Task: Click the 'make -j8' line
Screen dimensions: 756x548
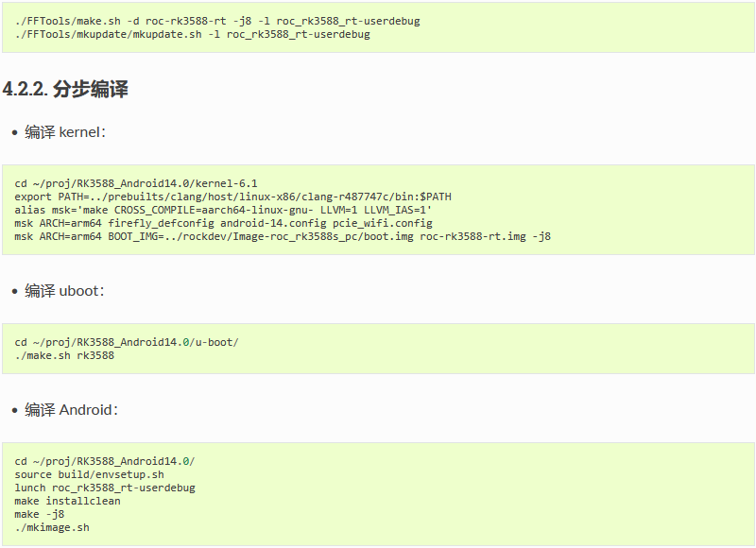Action: click(39, 514)
